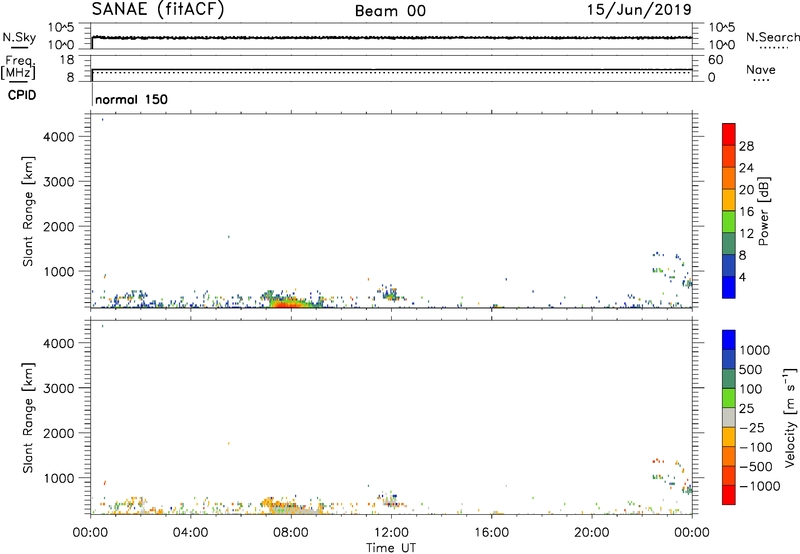The height and width of the screenshot is (554, 800).
Task: Click the red bottom Velocity colorbar segment
Action: (729, 494)
